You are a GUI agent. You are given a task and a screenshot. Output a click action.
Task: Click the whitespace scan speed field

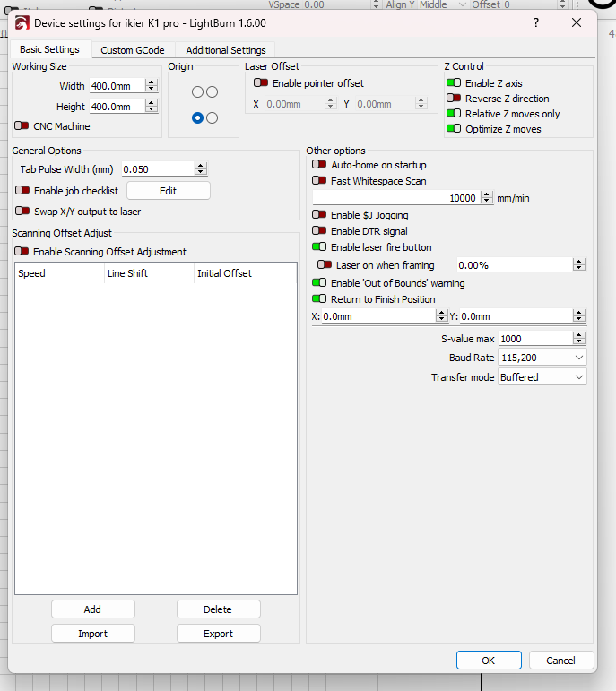click(x=396, y=198)
